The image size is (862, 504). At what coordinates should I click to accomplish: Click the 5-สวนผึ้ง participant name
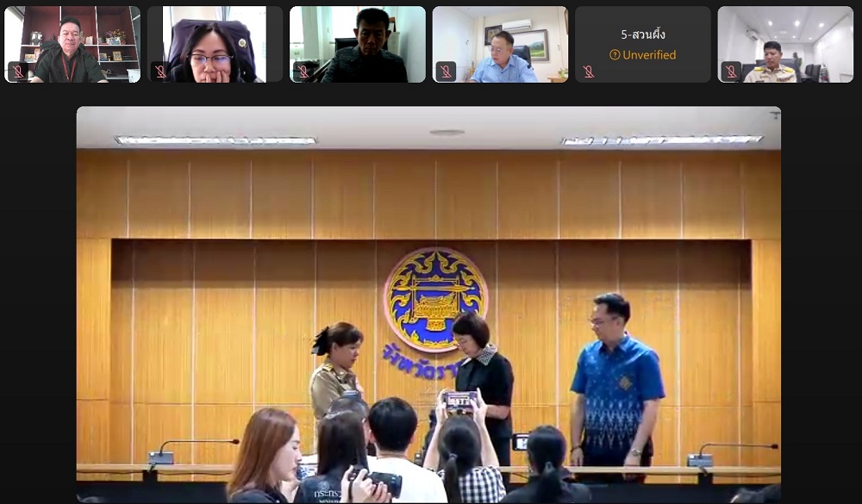point(643,34)
